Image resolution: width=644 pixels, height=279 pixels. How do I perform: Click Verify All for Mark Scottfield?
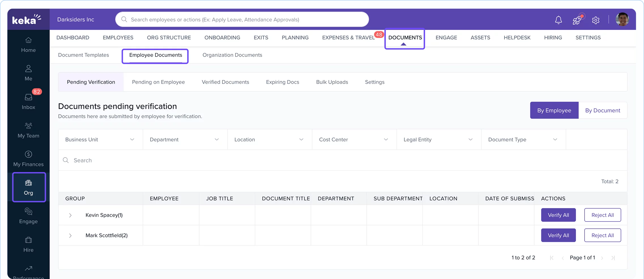(x=558, y=235)
